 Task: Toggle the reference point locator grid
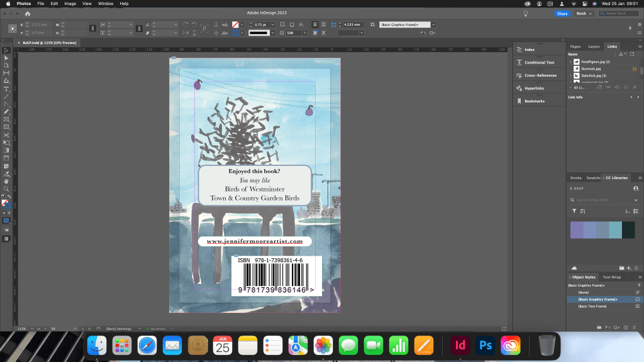(12, 28)
